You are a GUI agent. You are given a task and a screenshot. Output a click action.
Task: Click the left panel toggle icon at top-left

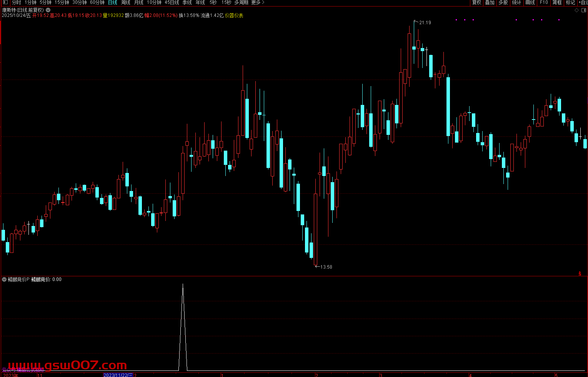(x=5, y=3)
